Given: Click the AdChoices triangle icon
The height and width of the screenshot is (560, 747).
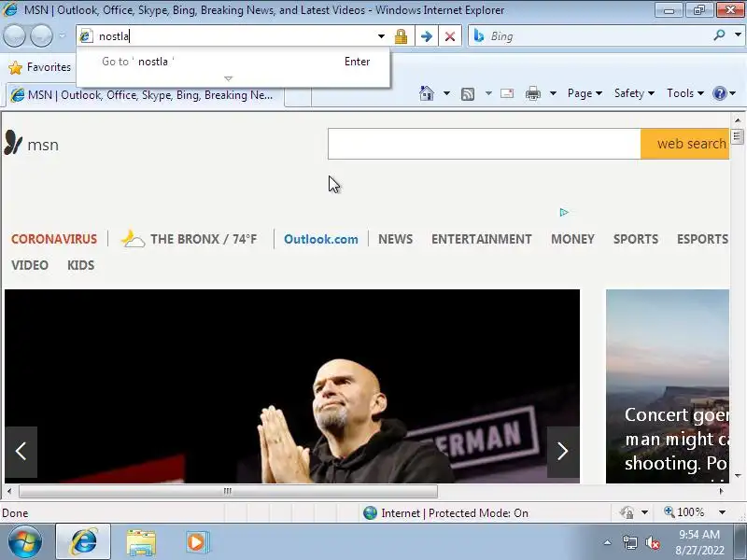Looking at the screenshot, I should pos(564,213).
